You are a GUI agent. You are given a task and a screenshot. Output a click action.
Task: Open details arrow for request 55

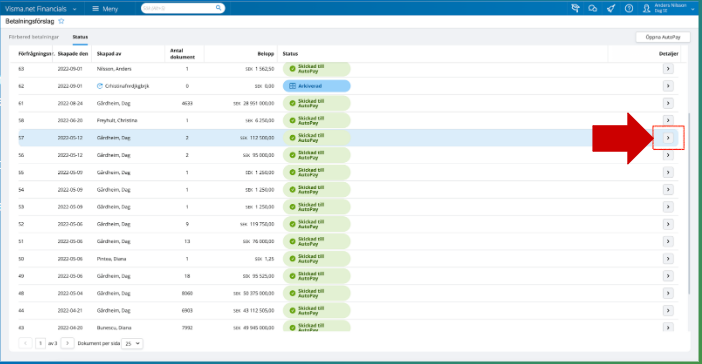tap(668, 172)
